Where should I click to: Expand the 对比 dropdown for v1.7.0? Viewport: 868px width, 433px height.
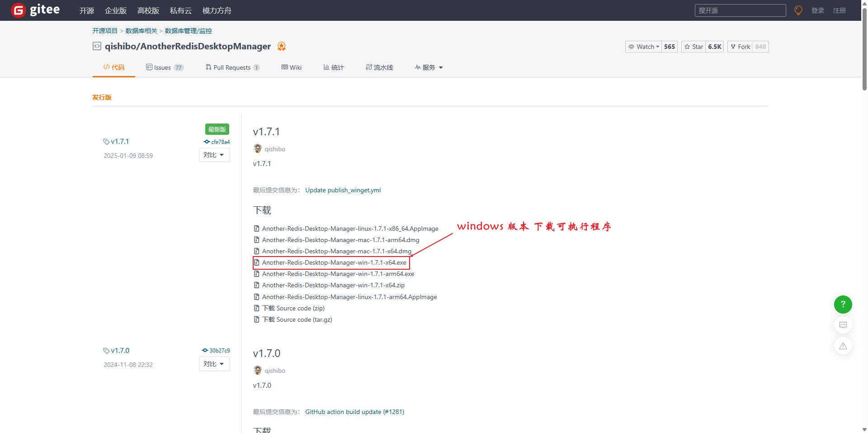click(214, 364)
